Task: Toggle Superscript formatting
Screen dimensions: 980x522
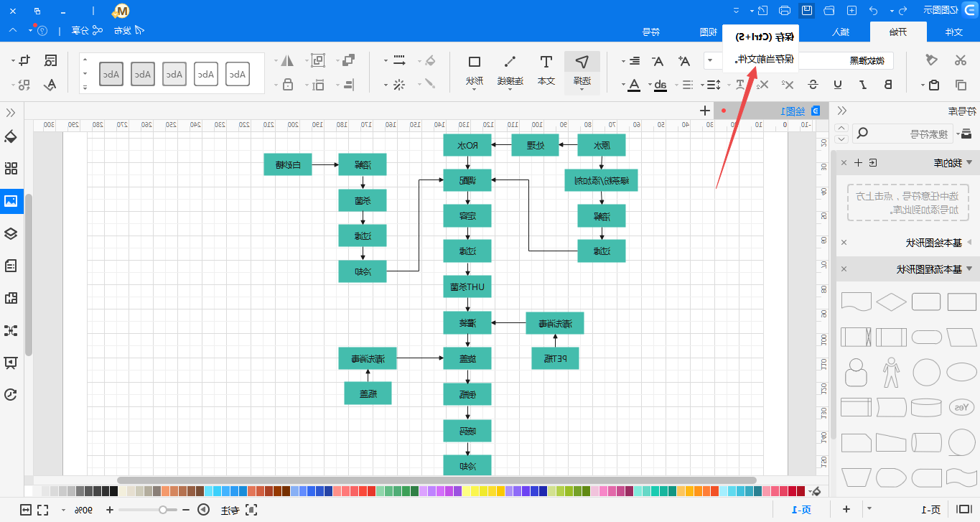Action: (x=788, y=85)
